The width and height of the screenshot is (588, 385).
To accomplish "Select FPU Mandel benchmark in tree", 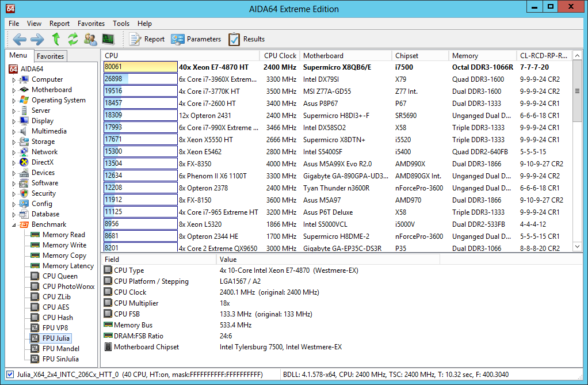I will coord(60,349).
